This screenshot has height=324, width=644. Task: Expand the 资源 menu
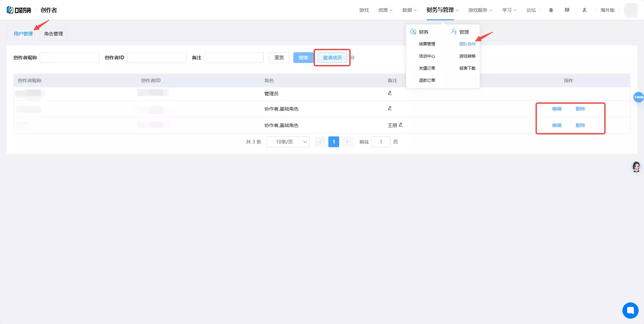click(x=385, y=10)
